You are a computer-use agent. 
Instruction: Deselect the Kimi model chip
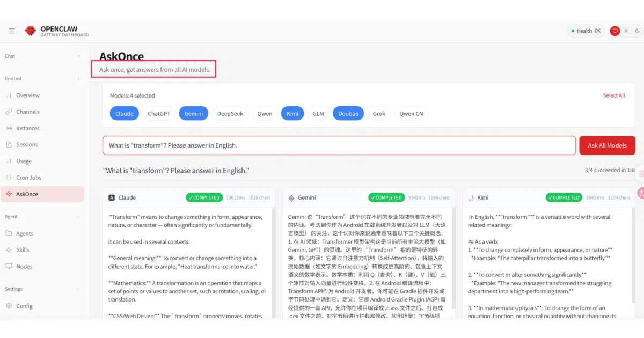coord(292,113)
